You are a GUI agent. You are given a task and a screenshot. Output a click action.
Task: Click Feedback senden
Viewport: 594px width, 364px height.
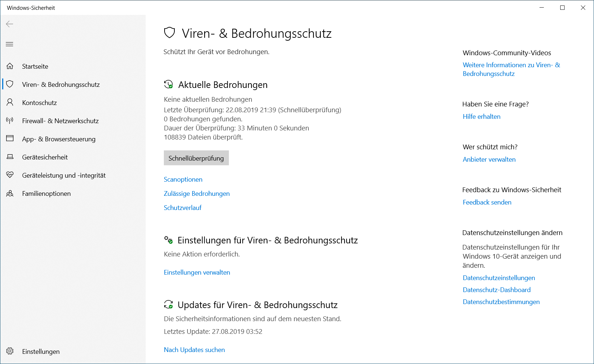pos(487,202)
